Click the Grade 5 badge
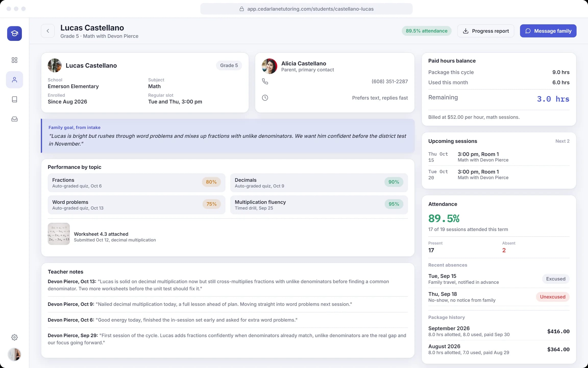Screen dimensions: 588x368 tap(229, 65)
